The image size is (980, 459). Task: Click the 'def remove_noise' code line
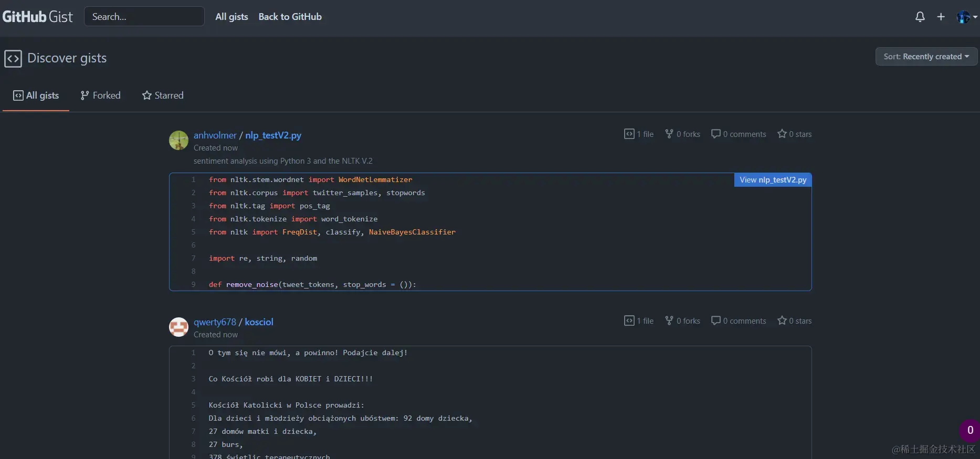tap(312, 285)
